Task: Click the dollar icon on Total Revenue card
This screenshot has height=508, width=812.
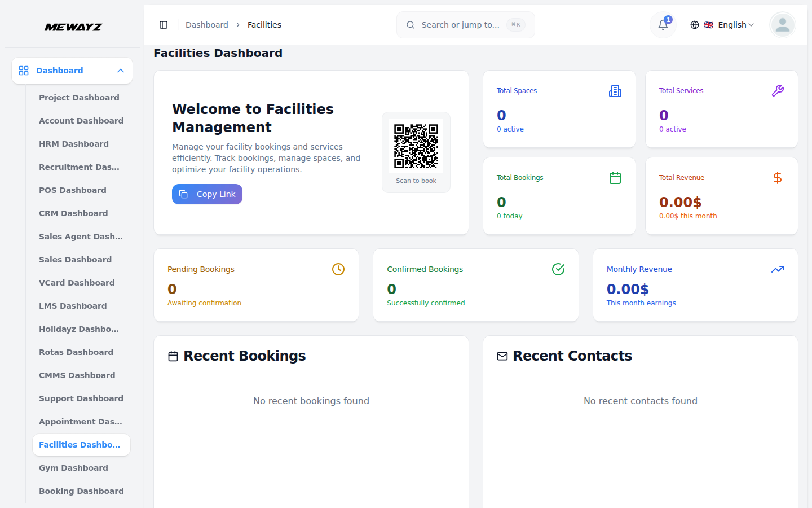Action: coord(778,177)
